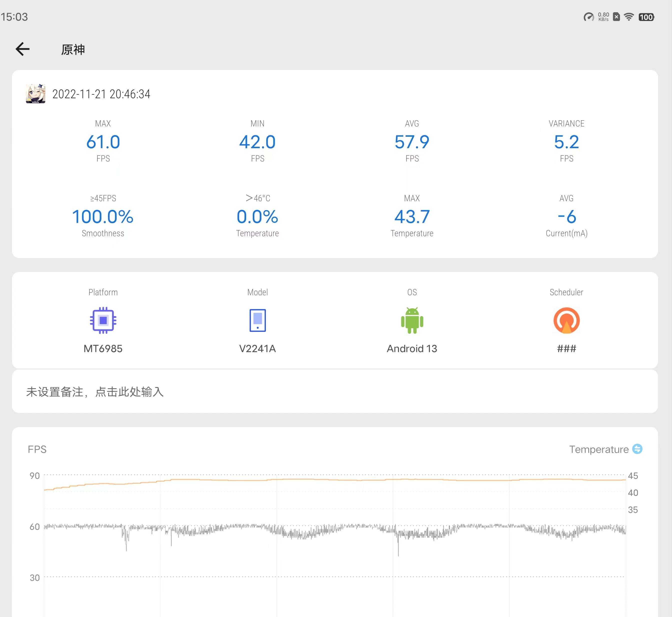Tap the 原神 page title
Screen dimensions: 672x617
click(73, 49)
